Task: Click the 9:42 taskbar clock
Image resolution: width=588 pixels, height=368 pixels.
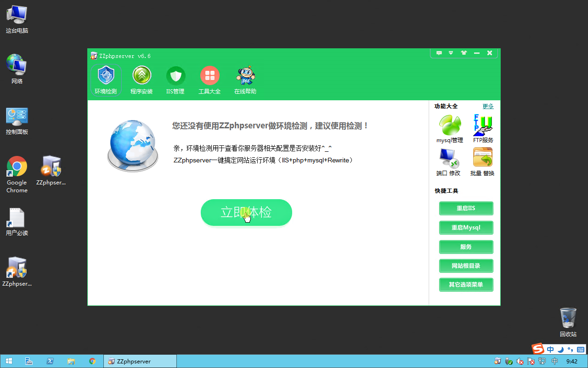Action: point(572,362)
